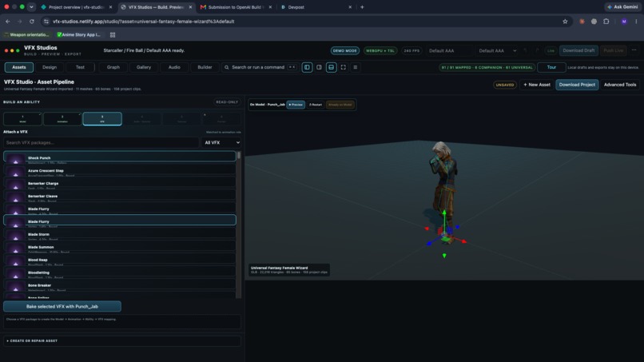Click the VFX list vertical scrollbar
This screenshot has height=362, width=644.
coord(239,225)
